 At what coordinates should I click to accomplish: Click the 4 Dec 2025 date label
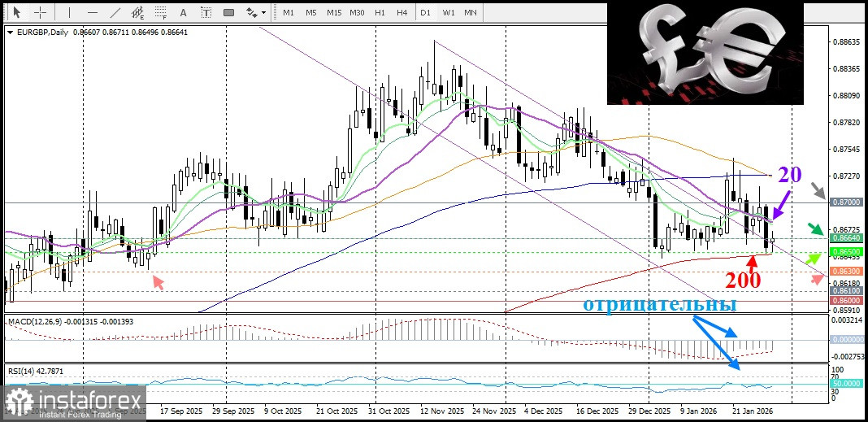(x=543, y=412)
